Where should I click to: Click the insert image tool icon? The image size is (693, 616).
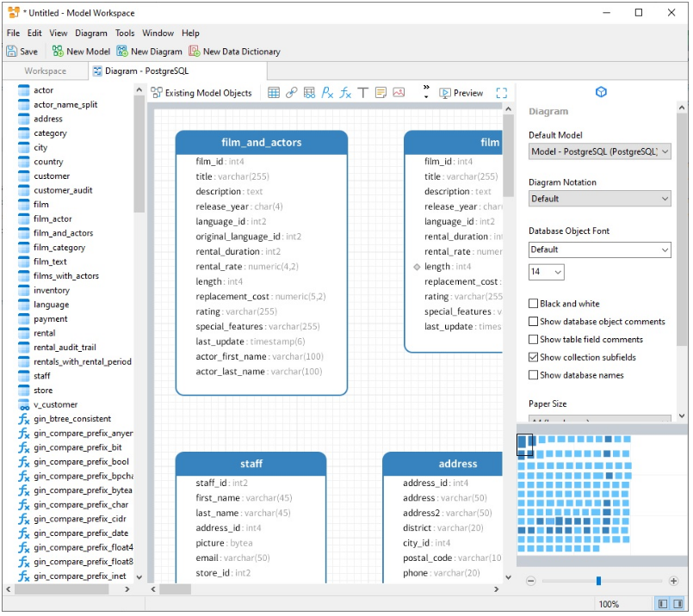(399, 93)
